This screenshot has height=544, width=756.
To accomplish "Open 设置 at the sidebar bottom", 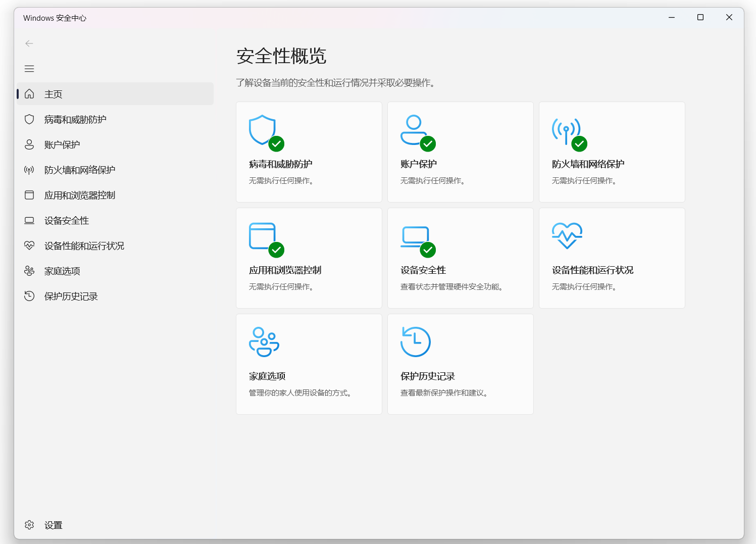I will (x=115, y=525).
